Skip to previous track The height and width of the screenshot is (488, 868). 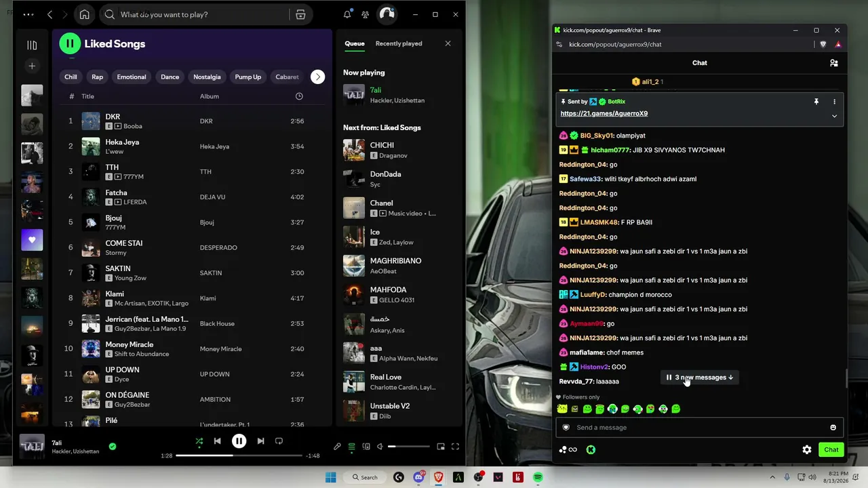pos(218,441)
